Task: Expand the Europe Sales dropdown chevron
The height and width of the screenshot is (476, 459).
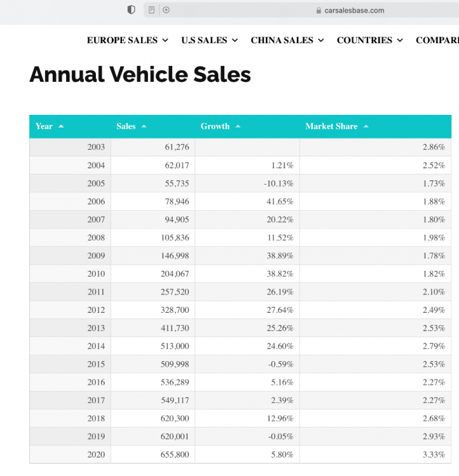Action: tap(165, 40)
